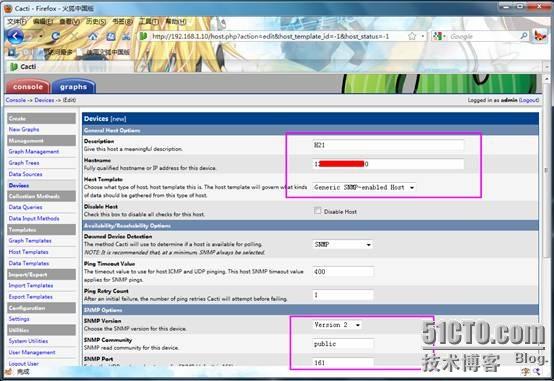Open Data Templates in the sidebar
Viewport: 554px width, 381px height.
click(29, 263)
